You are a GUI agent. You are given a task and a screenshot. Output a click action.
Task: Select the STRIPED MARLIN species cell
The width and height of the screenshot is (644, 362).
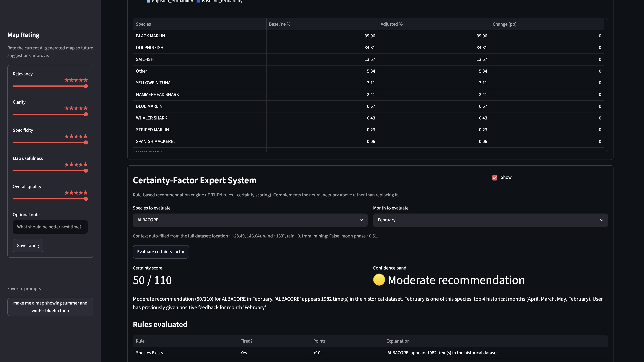[200, 130]
